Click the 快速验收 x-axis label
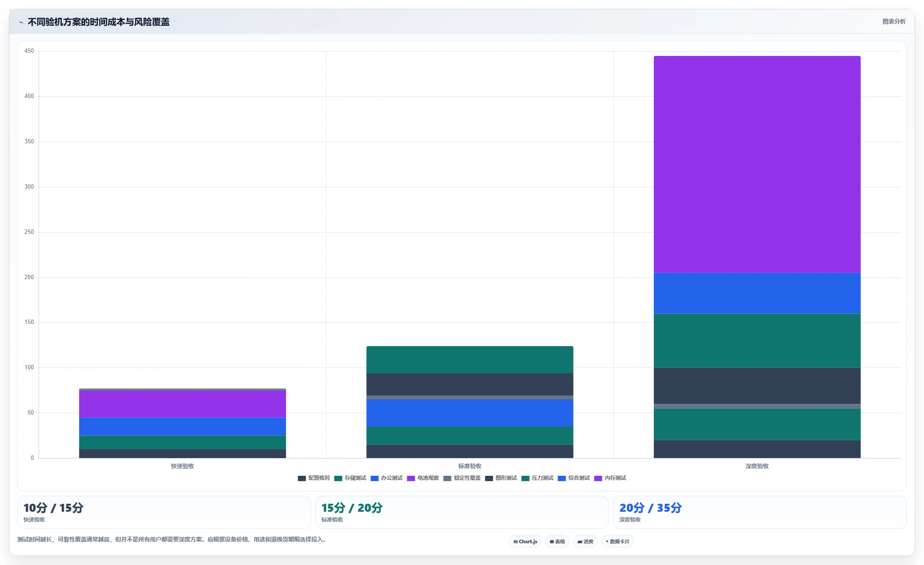This screenshot has width=924, height=565. pos(182,466)
